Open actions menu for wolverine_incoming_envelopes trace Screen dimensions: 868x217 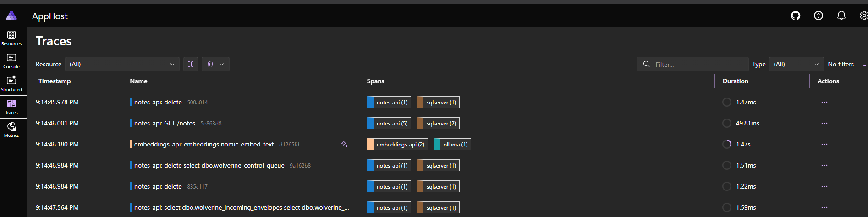[824, 207]
